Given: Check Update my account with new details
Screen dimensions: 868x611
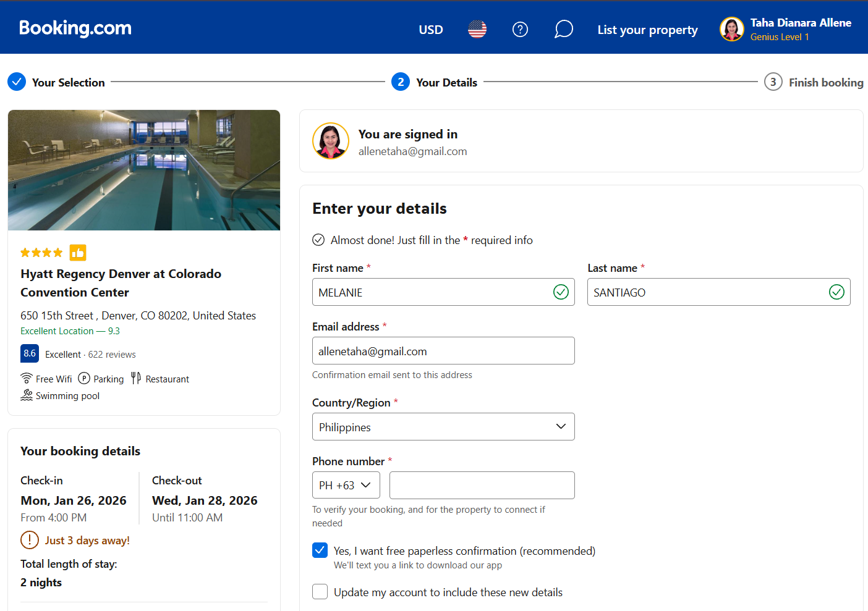Looking at the screenshot, I should coord(320,592).
